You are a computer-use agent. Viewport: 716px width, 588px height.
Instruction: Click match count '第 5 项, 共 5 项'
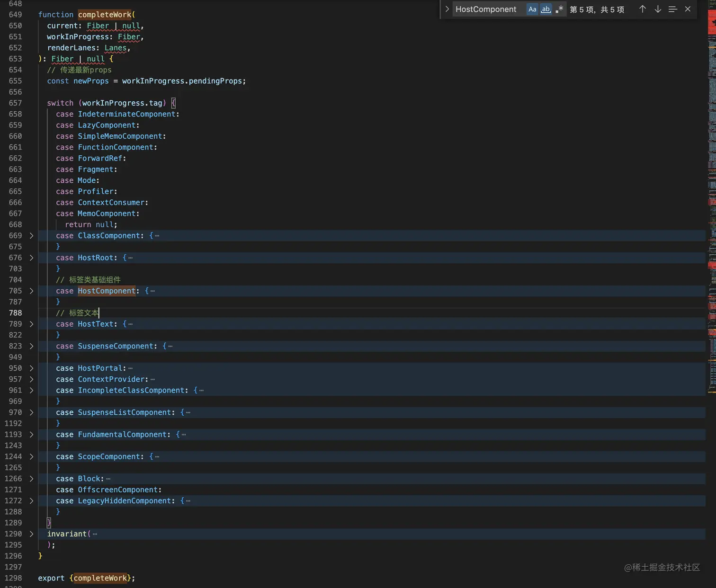597,9
